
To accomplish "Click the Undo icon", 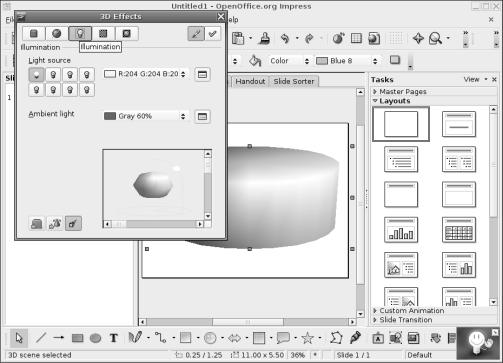I will click(x=285, y=38).
